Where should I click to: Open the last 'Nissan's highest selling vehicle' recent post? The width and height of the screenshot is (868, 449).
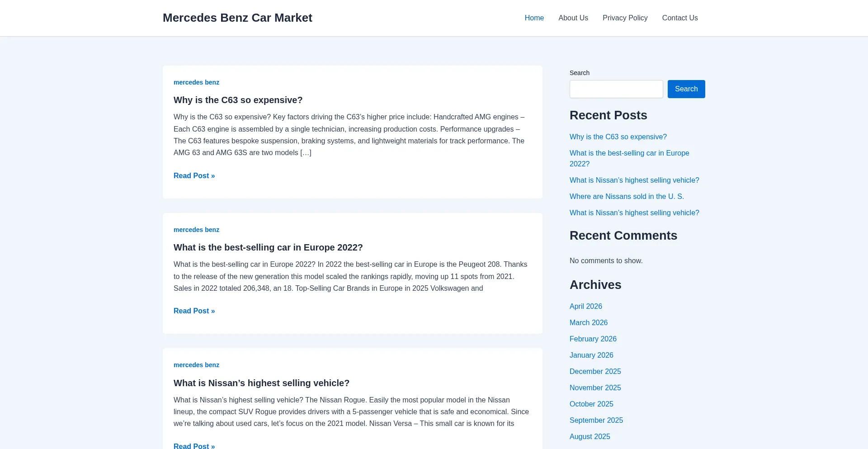pyautogui.click(x=634, y=213)
